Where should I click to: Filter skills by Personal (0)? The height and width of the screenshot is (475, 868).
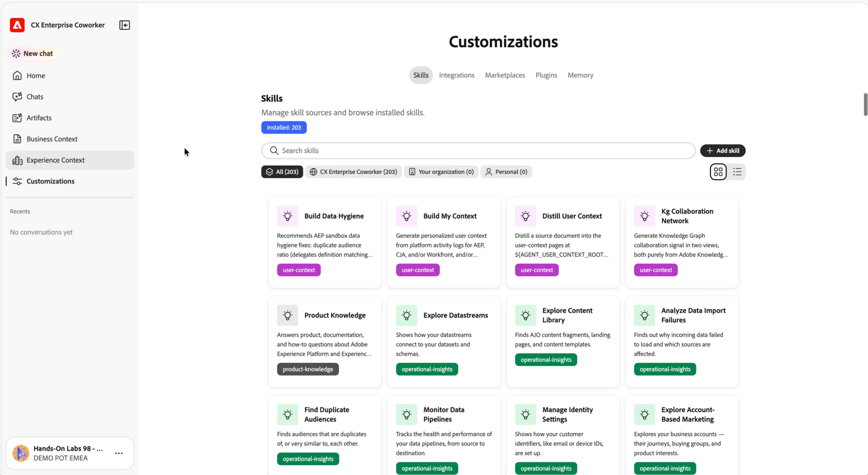click(x=506, y=172)
